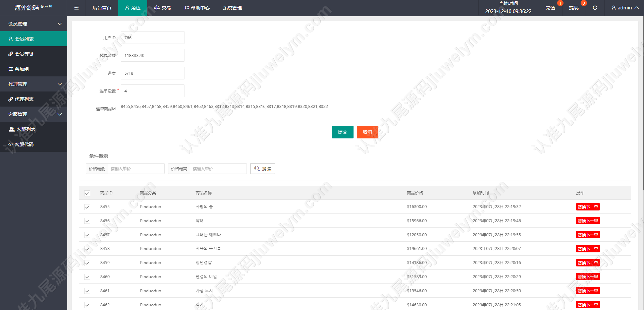Open the 交易 menu

tap(162, 8)
